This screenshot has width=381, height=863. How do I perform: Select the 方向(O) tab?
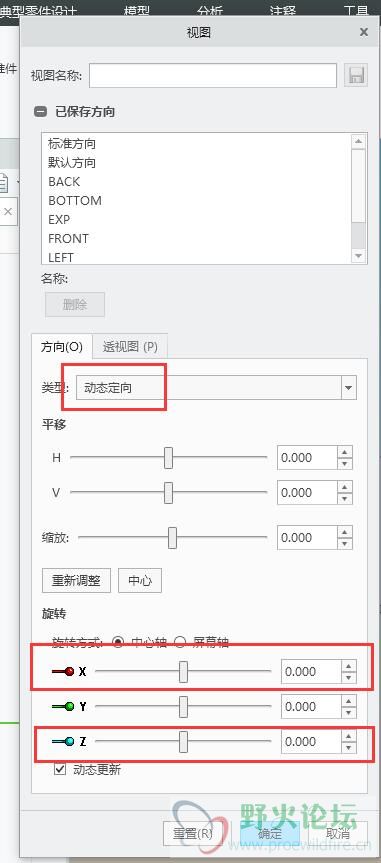tap(62, 347)
